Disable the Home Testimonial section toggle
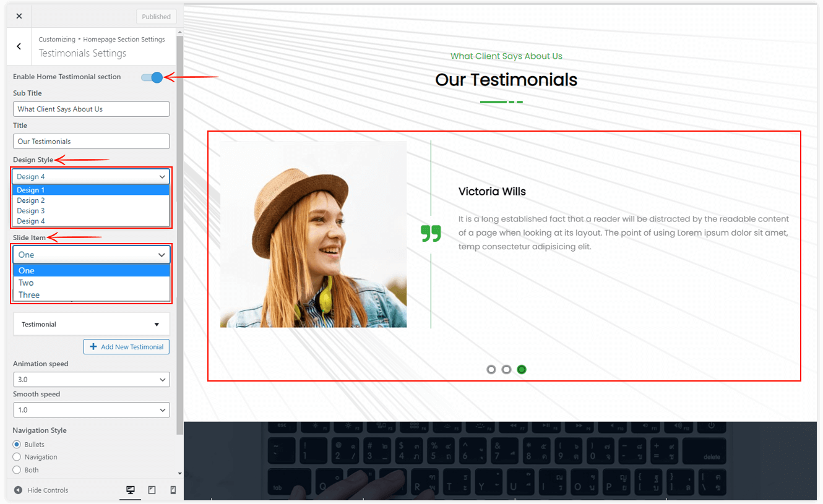823x504 pixels. 152,77
